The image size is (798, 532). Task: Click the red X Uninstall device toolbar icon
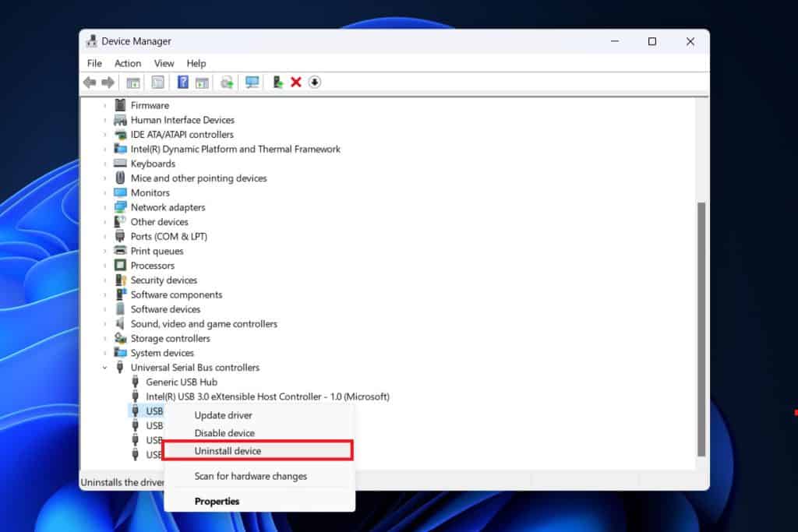point(295,82)
